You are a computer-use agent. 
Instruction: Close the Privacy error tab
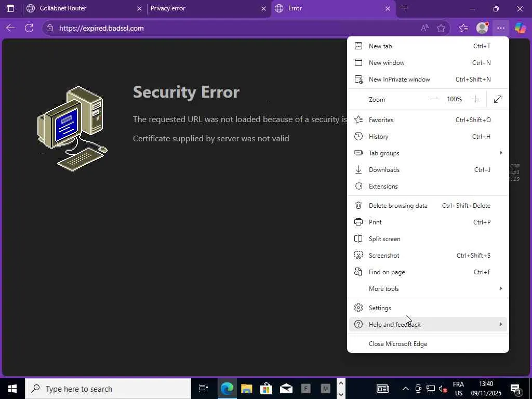(263, 9)
